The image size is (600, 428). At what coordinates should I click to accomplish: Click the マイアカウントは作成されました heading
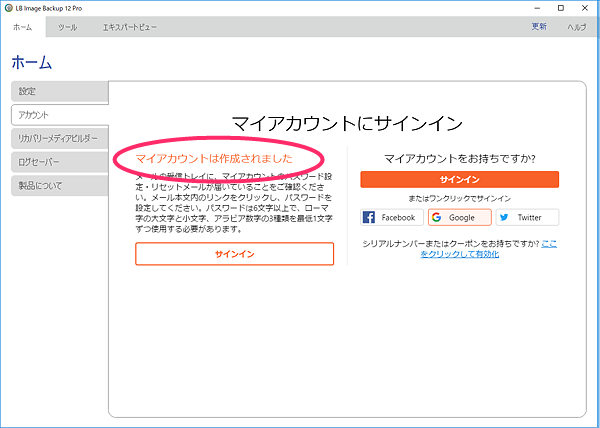(214, 158)
